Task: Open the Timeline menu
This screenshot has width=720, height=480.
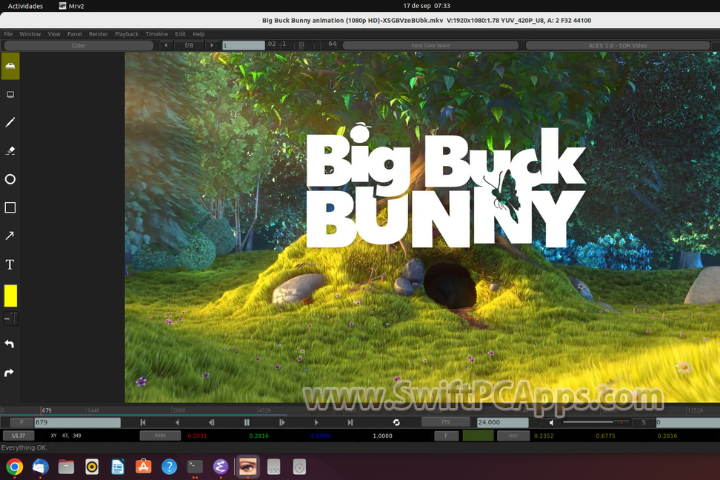Action: click(x=157, y=34)
